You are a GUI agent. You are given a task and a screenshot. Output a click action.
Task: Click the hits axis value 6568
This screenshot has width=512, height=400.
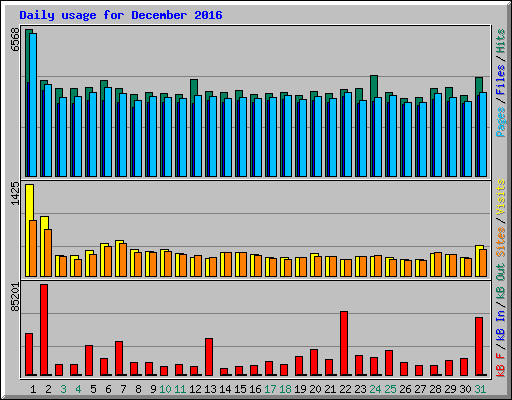15,40
